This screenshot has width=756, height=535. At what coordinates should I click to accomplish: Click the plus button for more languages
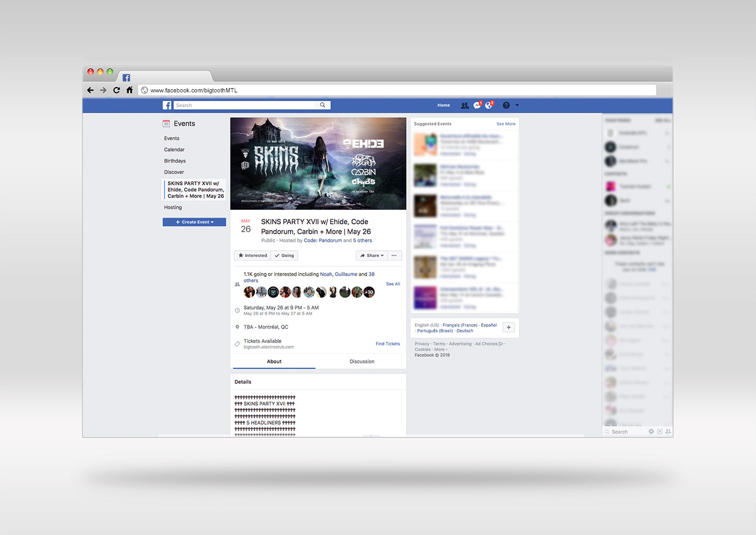509,327
